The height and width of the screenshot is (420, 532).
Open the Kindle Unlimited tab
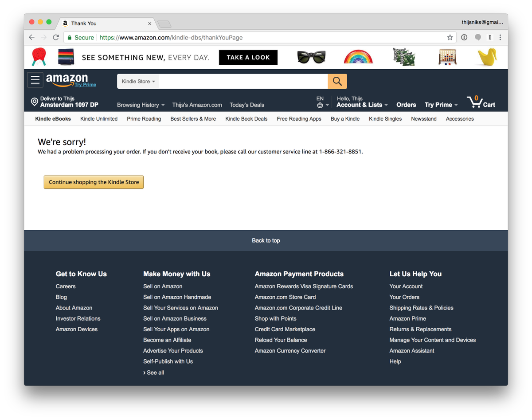coord(99,119)
